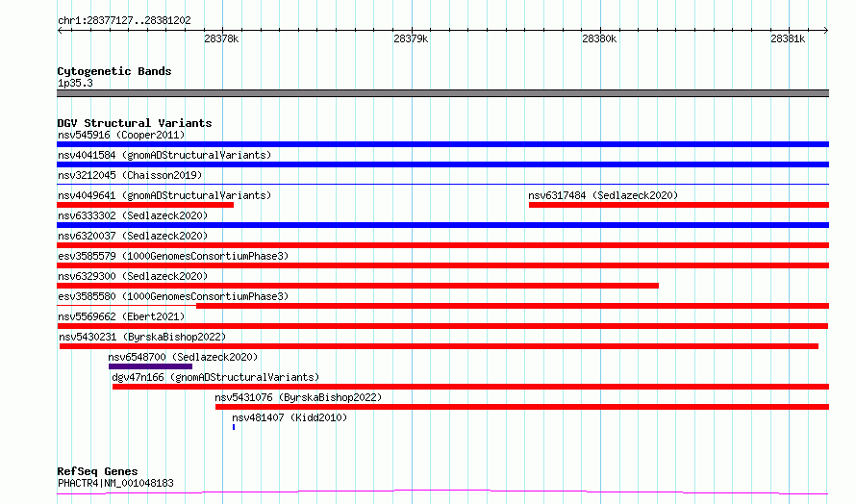The width and height of the screenshot is (856, 504).
Task: Click the DGV Structural Variants track title
Action: (x=135, y=123)
